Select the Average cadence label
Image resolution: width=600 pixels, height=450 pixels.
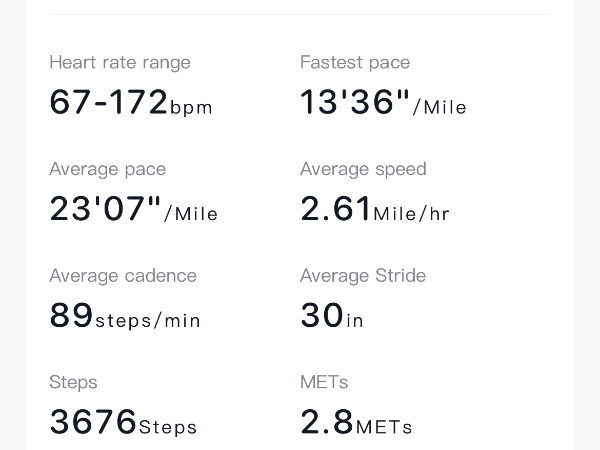[x=123, y=275]
